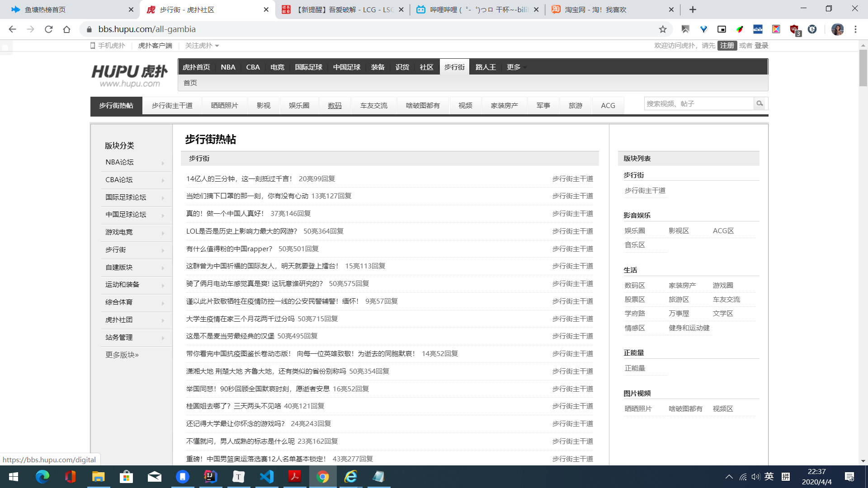Expand 更多版块 in the sidebar
Screen dimensions: 868x488
(x=121, y=355)
